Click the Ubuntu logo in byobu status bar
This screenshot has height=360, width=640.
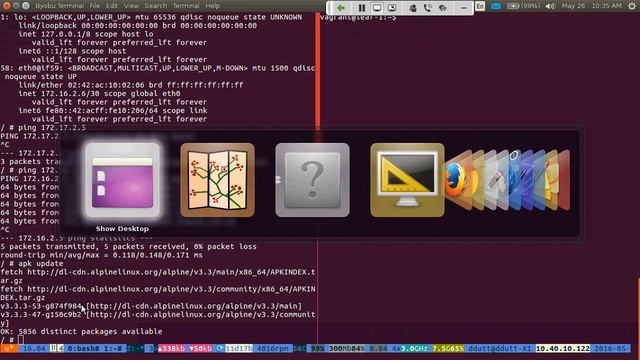point(9,349)
